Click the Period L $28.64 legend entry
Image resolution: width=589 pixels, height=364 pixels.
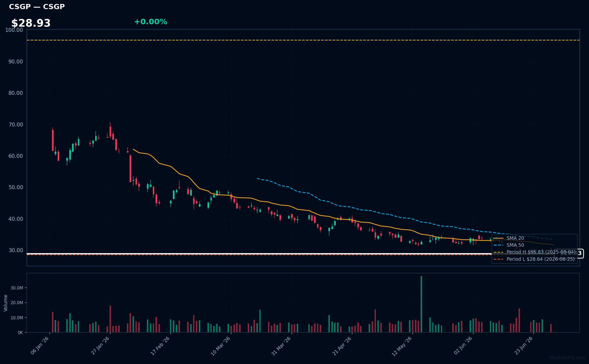click(534, 259)
